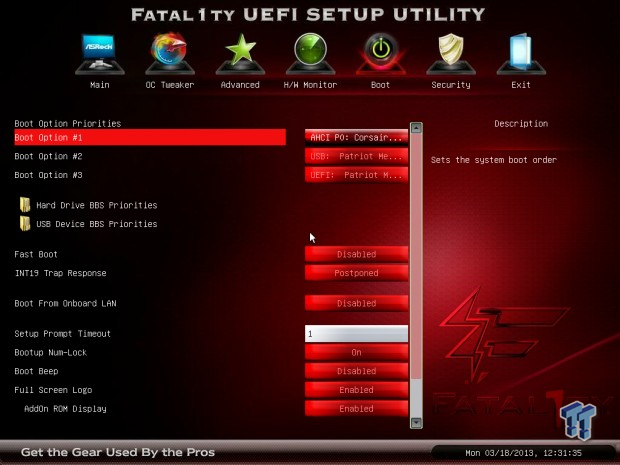
Task: Select the Bootup Num-Lock label
Action: point(51,352)
